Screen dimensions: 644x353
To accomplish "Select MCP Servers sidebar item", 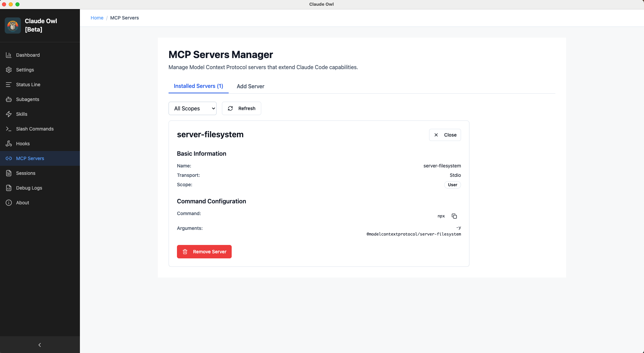I will [40, 158].
